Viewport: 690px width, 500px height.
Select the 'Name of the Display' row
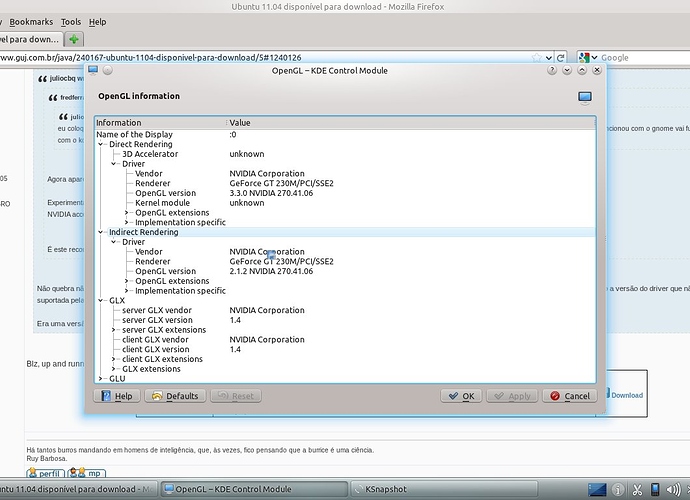[345, 135]
